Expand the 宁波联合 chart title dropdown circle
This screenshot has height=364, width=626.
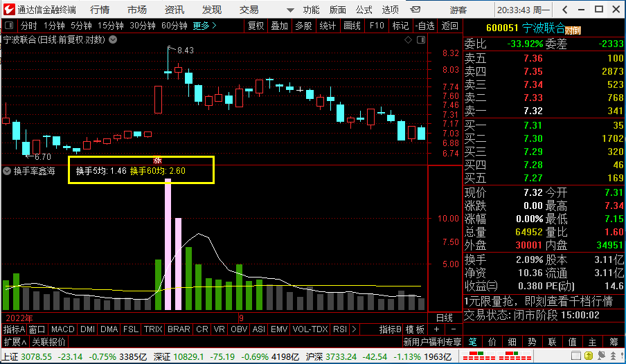click(112, 39)
